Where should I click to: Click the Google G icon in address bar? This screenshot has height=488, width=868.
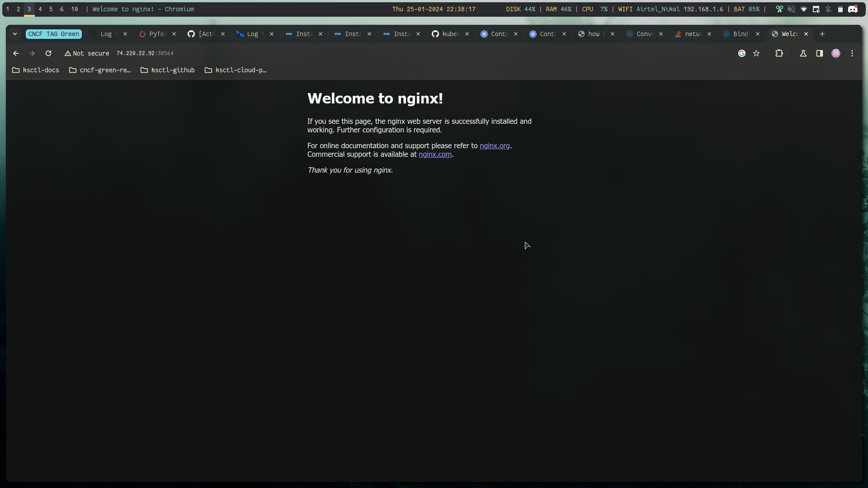tap(742, 53)
